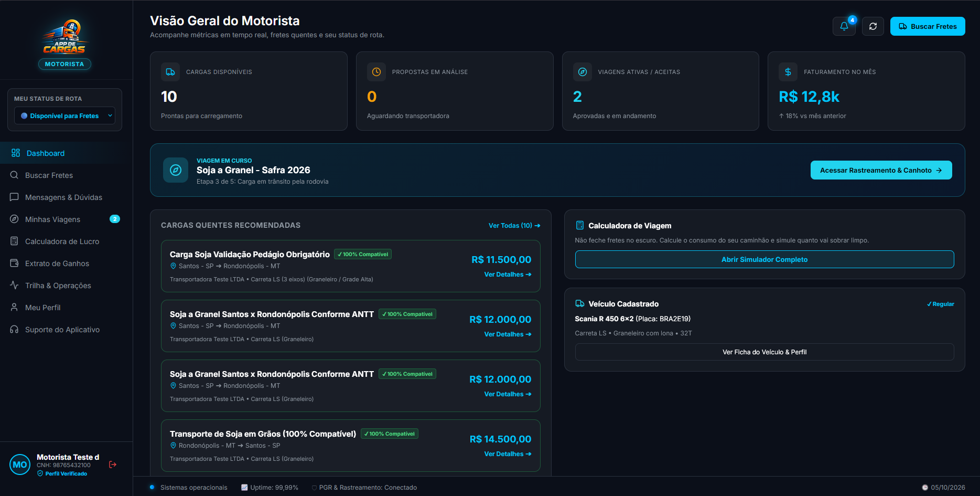This screenshot has height=496, width=980.
Task: Click the Veículo Cadastrado truck icon
Action: [x=580, y=304]
